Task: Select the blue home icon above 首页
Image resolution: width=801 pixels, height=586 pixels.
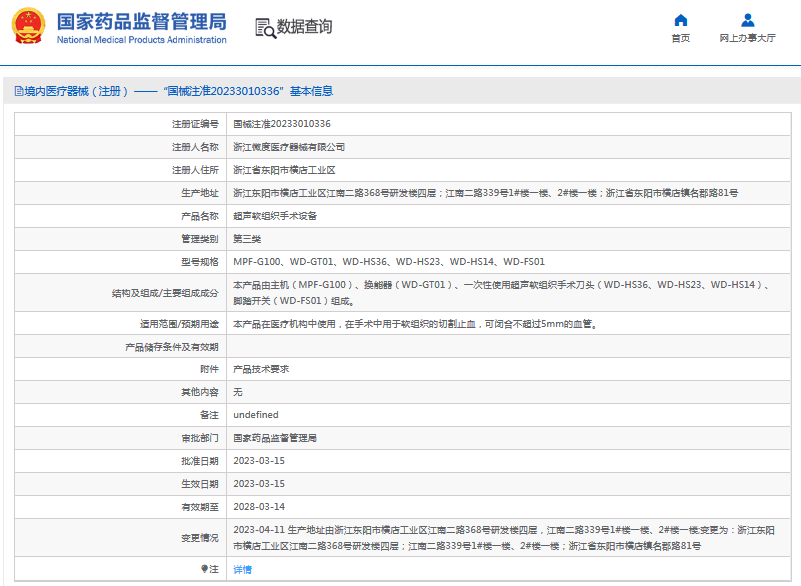Action: pos(681,21)
